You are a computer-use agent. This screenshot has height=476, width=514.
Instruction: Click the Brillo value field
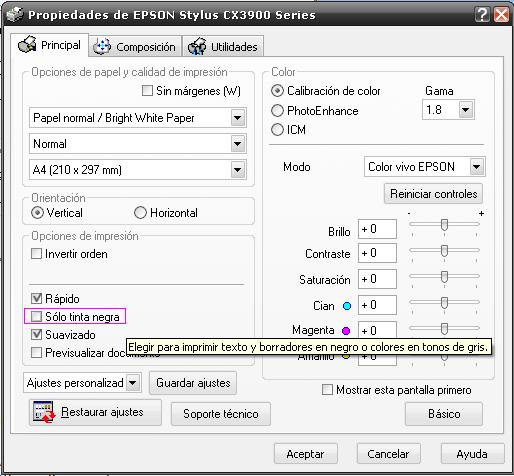[377, 229]
